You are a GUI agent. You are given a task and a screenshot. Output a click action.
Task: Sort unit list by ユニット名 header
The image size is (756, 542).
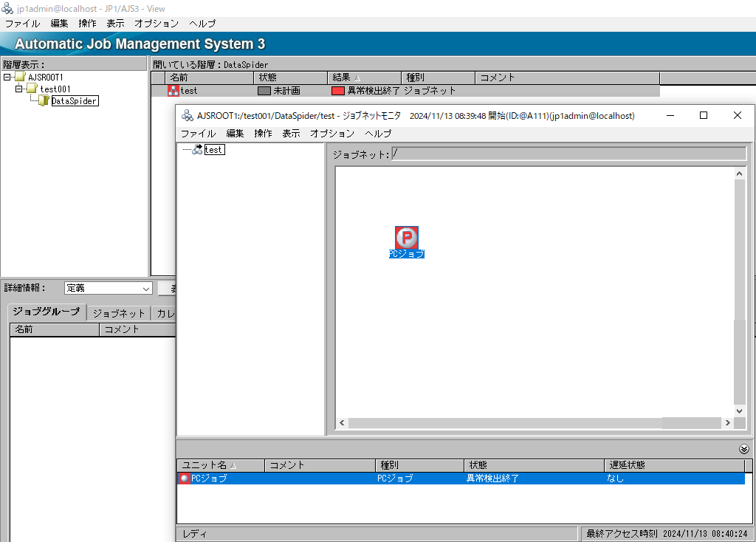point(221,465)
